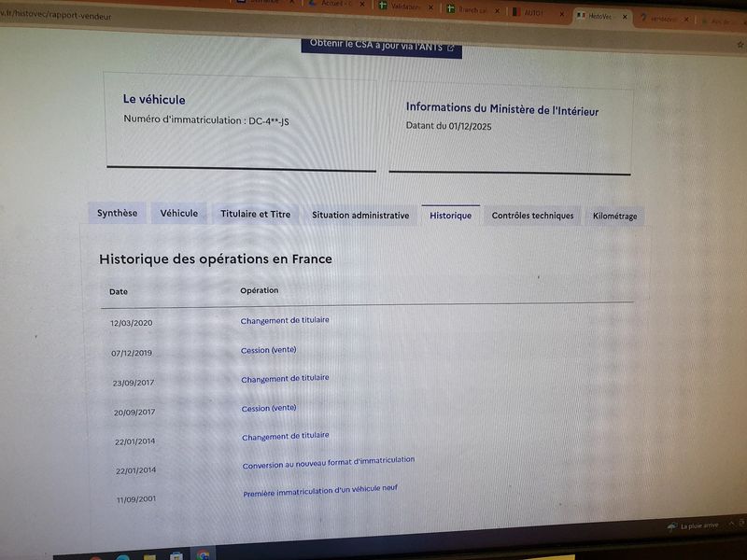Click the Opération column header
This screenshot has width=747, height=560.
(260, 290)
